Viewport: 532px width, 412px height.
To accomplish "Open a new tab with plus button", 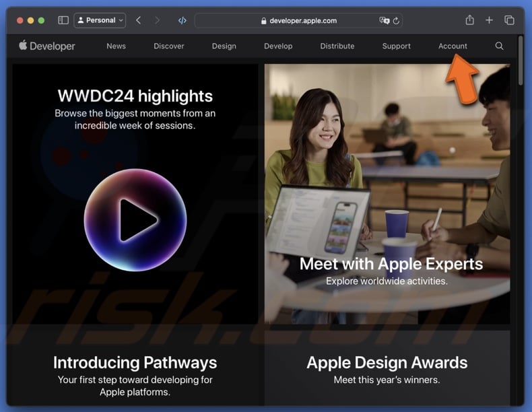I will tap(490, 20).
